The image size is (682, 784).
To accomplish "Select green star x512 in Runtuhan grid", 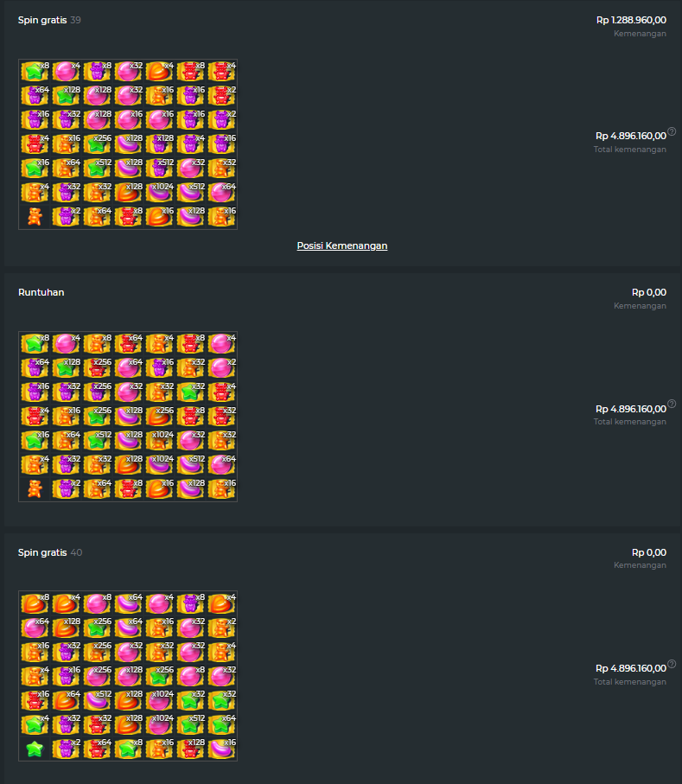I will tap(97, 441).
